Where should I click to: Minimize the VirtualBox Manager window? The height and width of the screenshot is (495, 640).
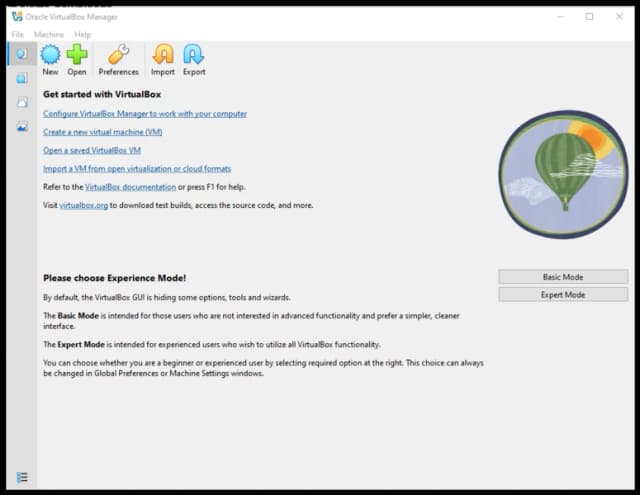tap(560, 17)
